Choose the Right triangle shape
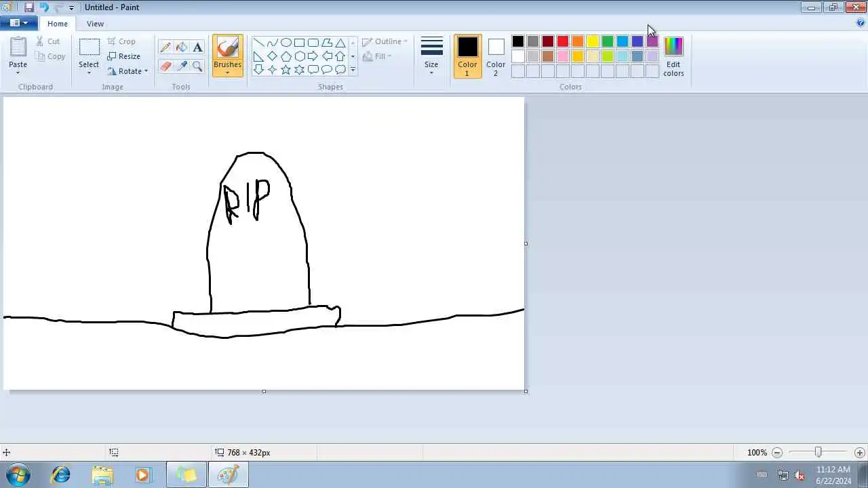Viewport: 868px width, 488px height. (258, 56)
